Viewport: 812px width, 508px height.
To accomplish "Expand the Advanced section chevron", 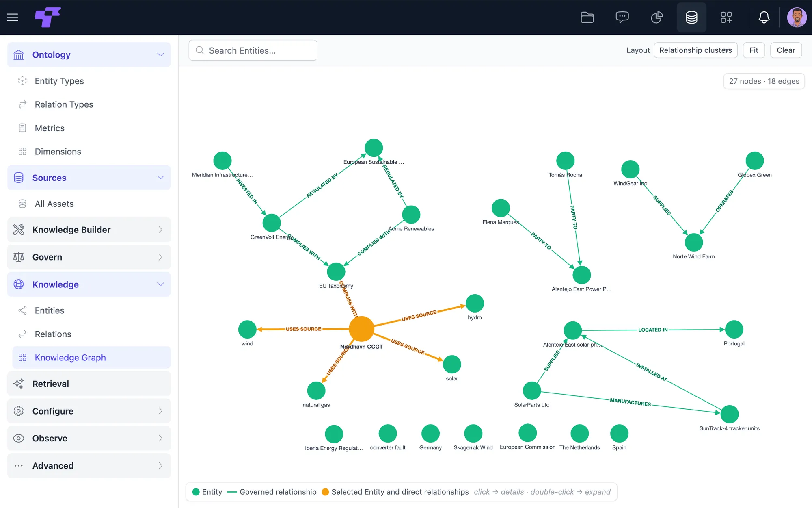I will click(x=160, y=465).
